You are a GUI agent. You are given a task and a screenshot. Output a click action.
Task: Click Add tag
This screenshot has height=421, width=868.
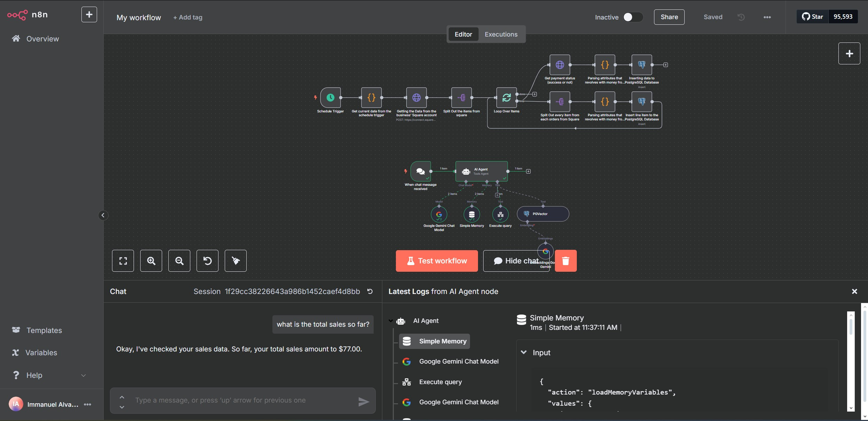(188, 17)
